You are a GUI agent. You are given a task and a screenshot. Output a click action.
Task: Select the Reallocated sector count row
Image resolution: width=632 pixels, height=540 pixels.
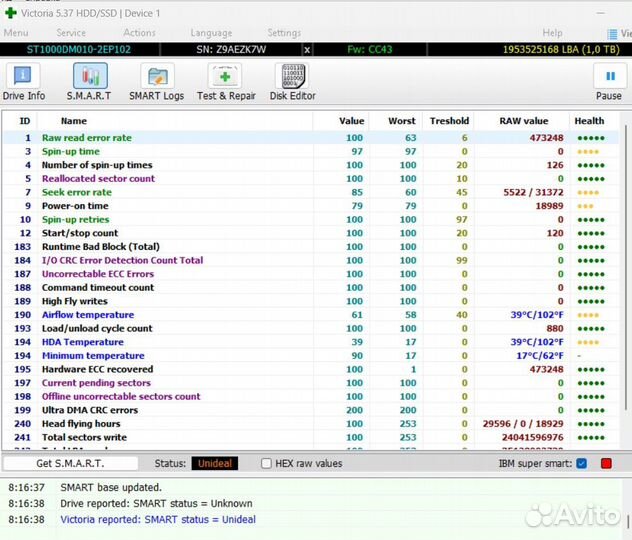310,179
